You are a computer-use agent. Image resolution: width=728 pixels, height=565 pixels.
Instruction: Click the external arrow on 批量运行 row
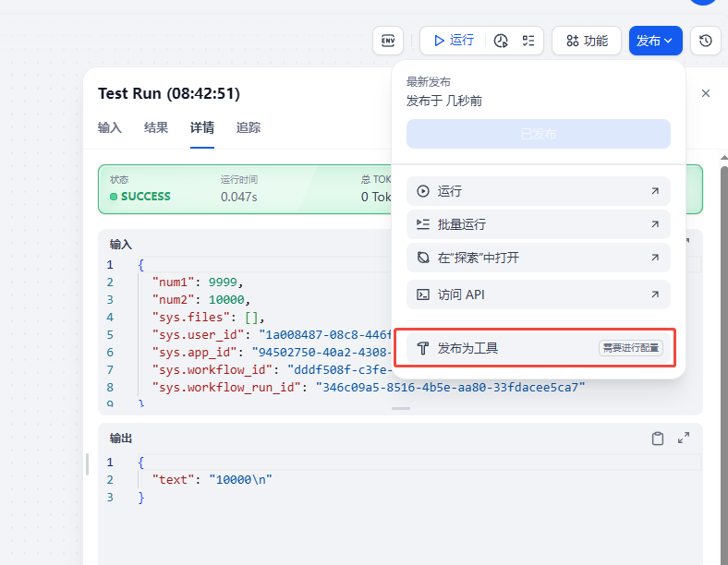(655, 224)
